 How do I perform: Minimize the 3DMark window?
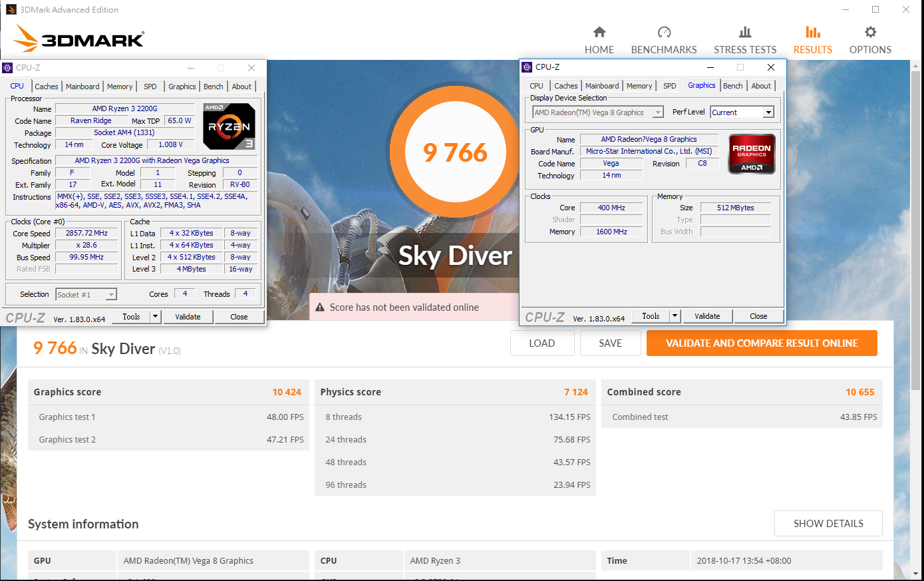(x=846, y=9)
